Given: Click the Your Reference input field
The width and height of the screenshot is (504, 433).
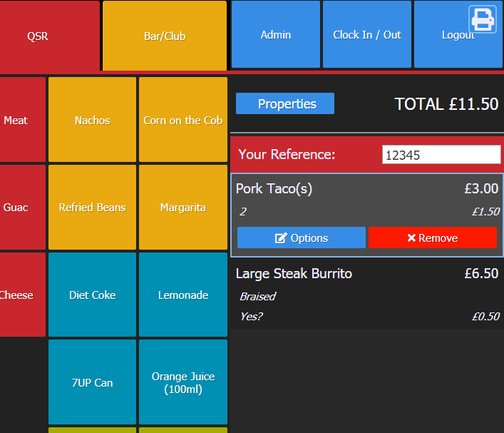Looking at the screenshot, I should (441, 155).
